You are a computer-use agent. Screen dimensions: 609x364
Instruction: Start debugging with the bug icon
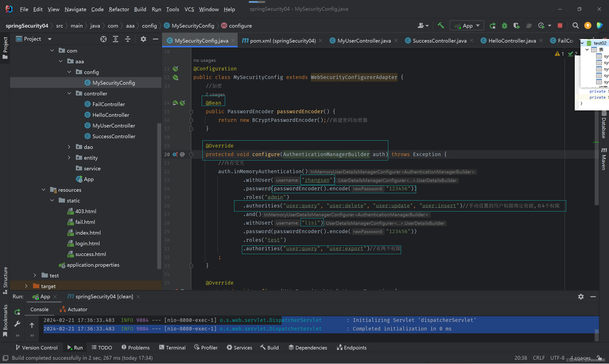tap(505, 25)
